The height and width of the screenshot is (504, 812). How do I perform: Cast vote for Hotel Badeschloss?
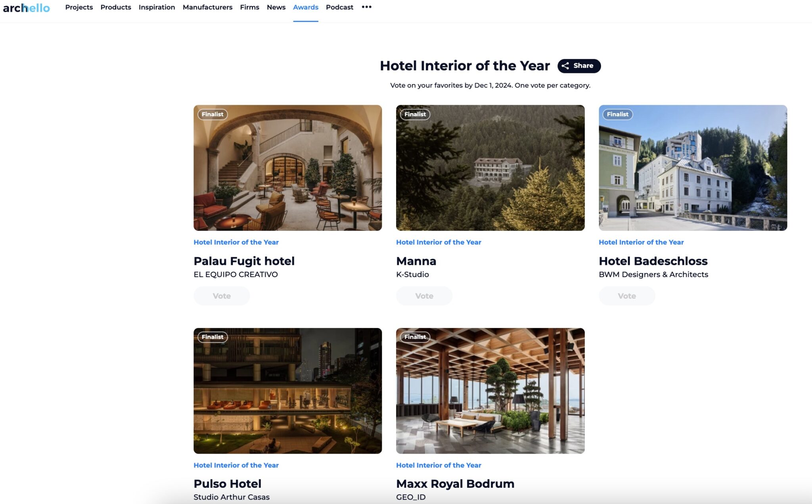627,296
